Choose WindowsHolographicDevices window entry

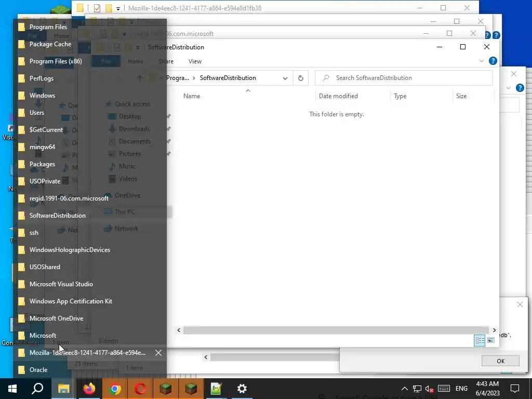[x=89, y=250]
